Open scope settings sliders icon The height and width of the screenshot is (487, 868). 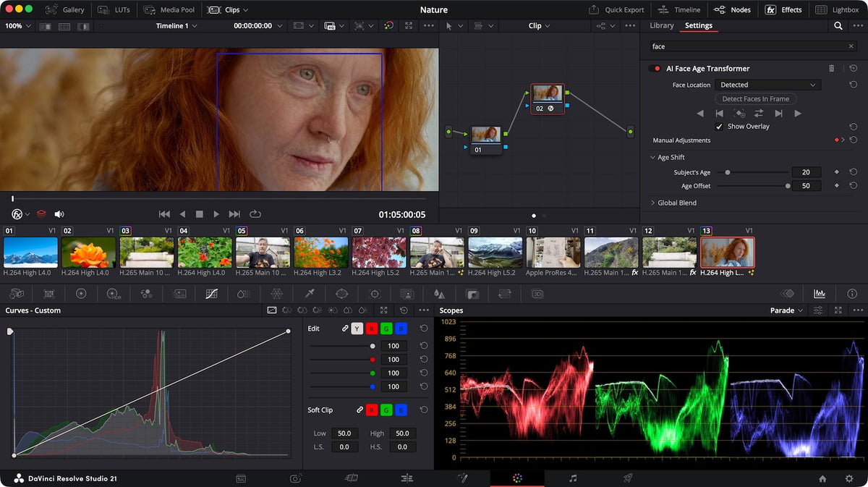coord(818,310)
